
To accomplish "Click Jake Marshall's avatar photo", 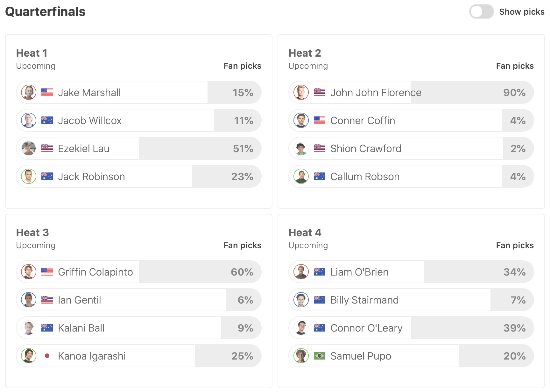I will (29, 93).
